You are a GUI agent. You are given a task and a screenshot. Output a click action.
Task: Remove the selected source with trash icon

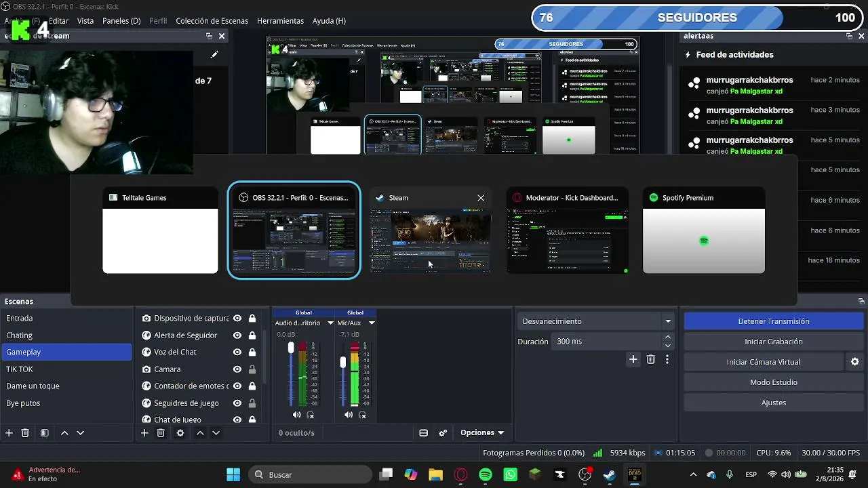(x=161, y=433)
